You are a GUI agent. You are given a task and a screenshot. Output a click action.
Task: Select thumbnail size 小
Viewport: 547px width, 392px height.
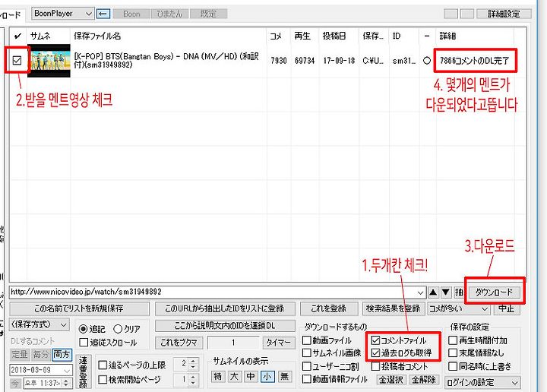267,376
